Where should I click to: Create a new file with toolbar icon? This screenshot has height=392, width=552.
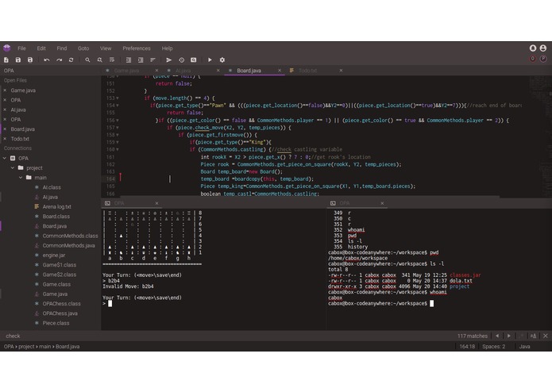[x=6, y=60]
